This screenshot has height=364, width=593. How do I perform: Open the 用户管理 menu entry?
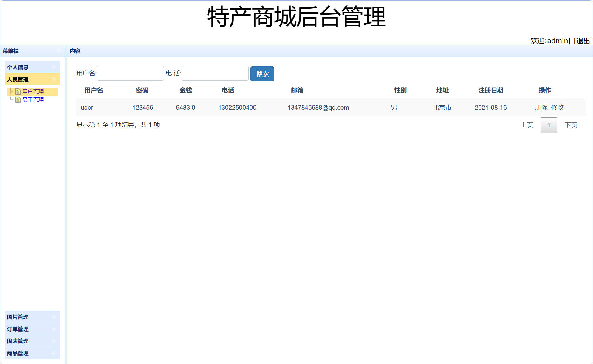coord(33,91)
